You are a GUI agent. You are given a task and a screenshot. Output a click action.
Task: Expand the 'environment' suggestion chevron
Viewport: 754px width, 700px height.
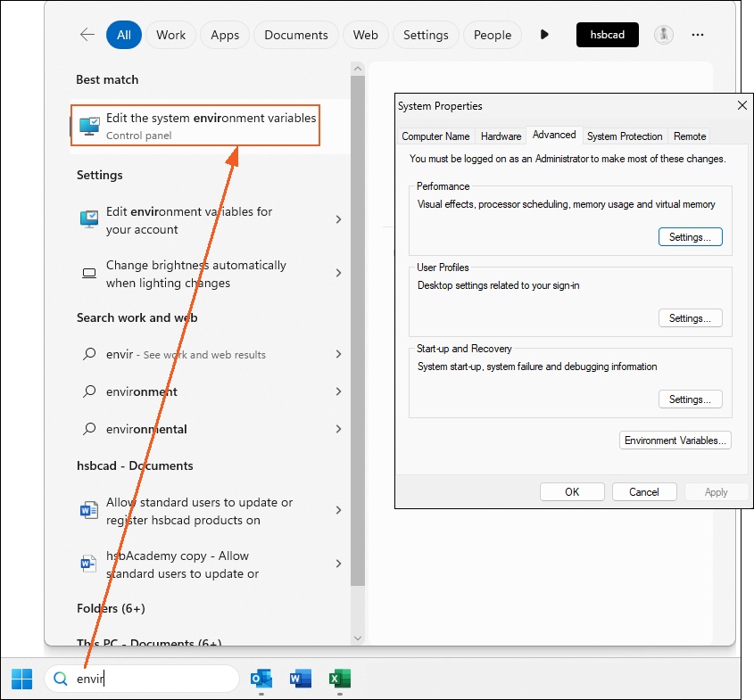point(338,391)
